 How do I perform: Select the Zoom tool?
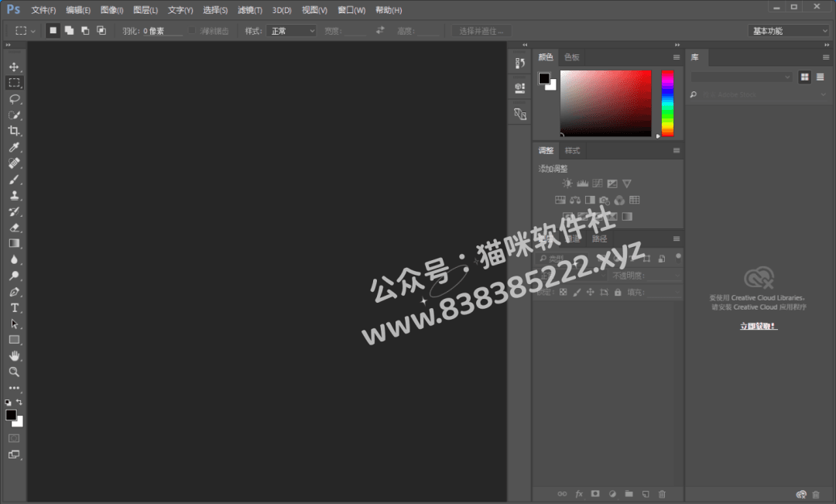(x=14, y=372)
